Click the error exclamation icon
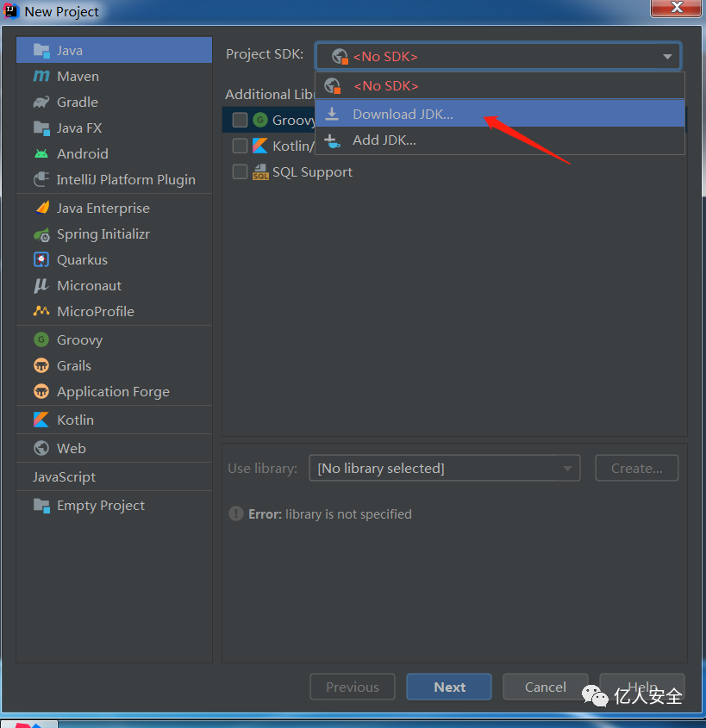706x728 pixels. click(236, 514)
